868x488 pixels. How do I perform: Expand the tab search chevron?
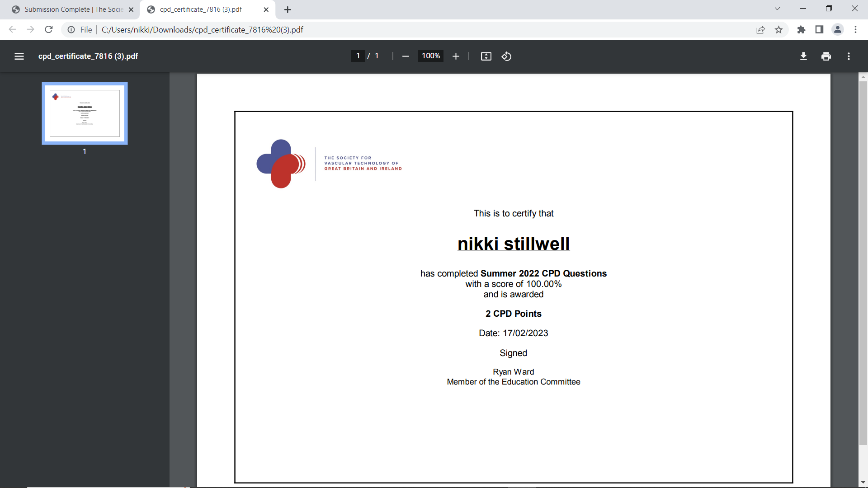[777, 9]
